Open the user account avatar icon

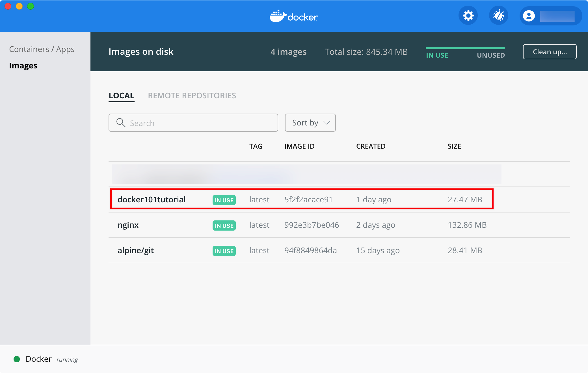tap(529, 16)
